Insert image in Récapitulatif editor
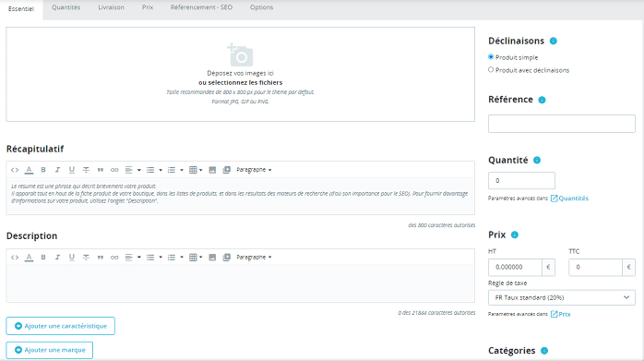 pos(212,170)
